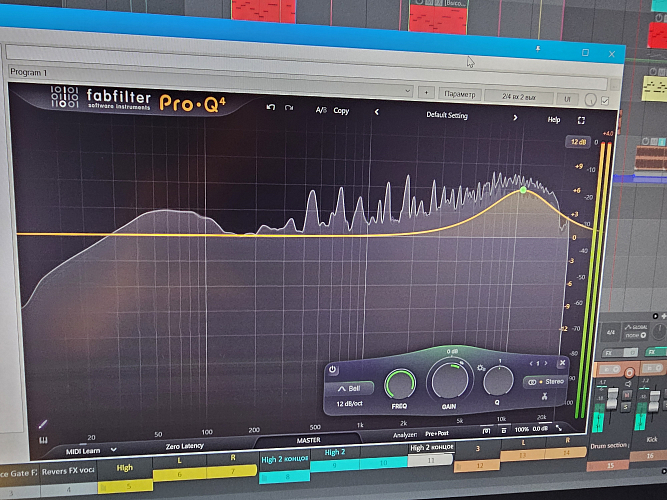
Task: Expand the MIDI Learn dropdown arrow
Action: pos(113,450)
